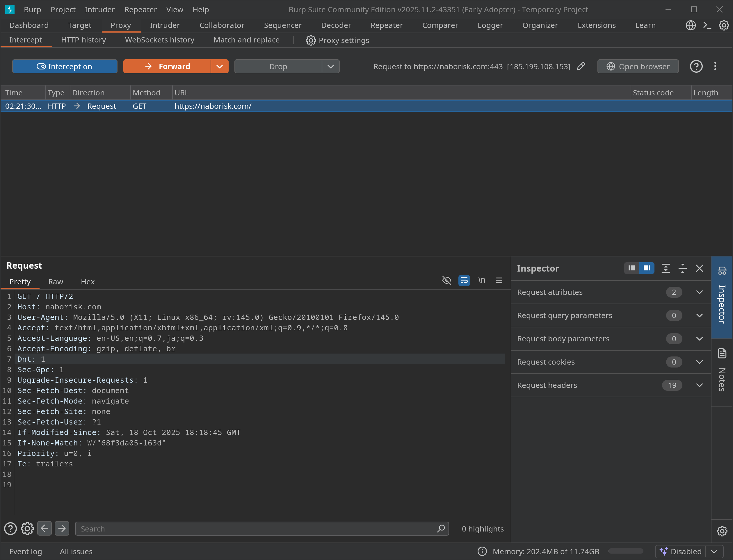Switch to the HTTP history tab
733x560 pixels.
[x=83, y=40]
